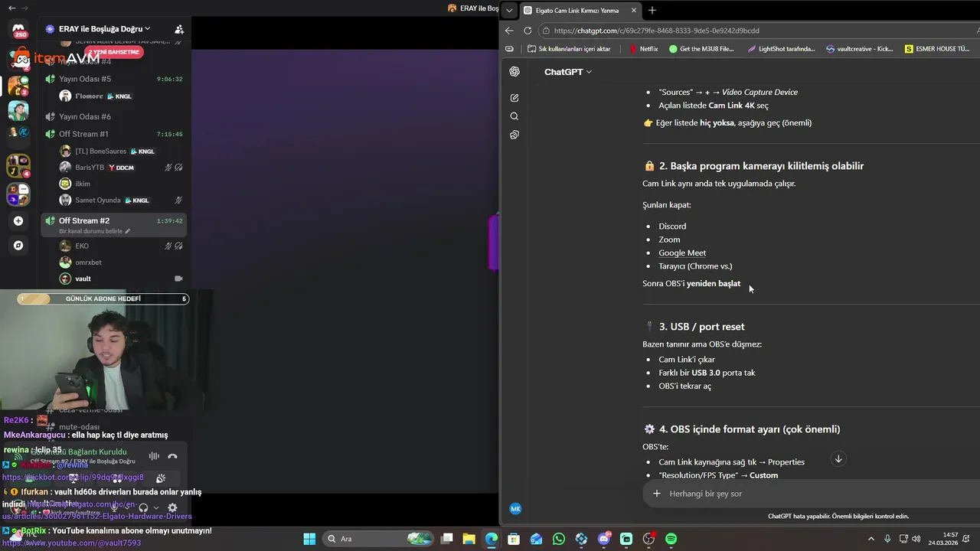Screen dimensions: 980x551
Task: Open the LightShot bookmark
Action: tap(780, 49)
